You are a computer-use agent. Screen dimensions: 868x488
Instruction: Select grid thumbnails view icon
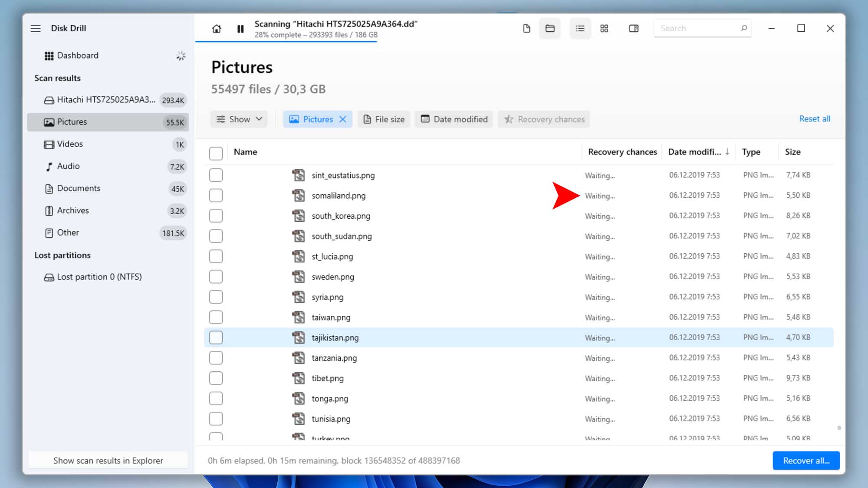(604, 29)
